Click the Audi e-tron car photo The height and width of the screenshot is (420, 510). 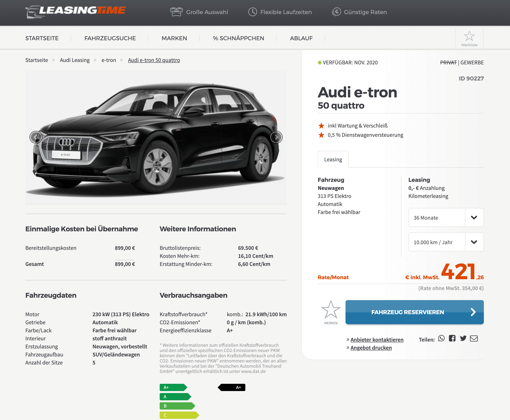[156, 137]
